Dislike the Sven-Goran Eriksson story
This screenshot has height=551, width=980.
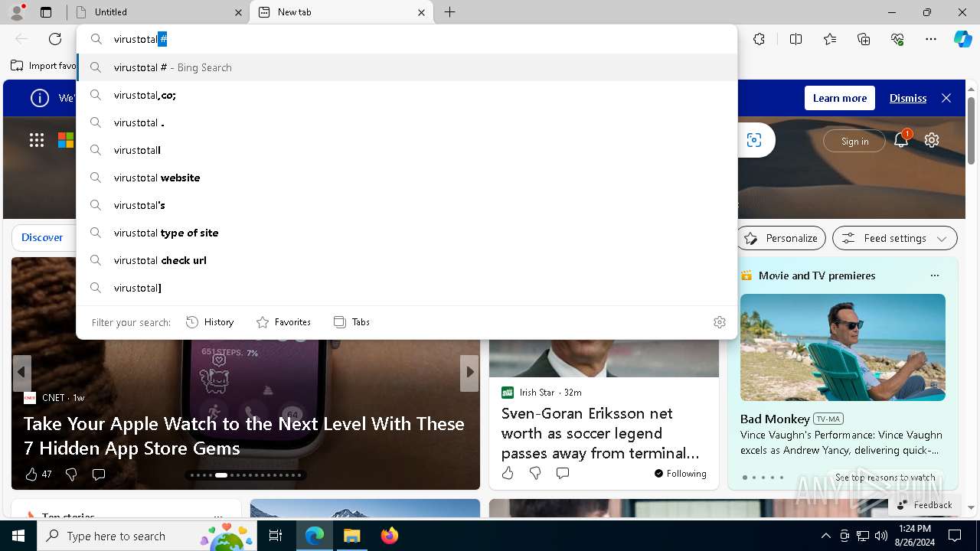[x=535, y=473]
